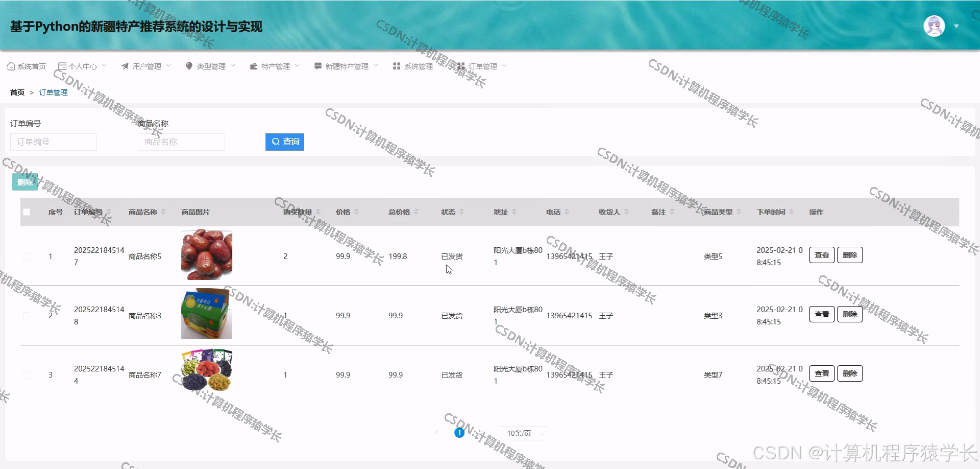Expand the 特产管理 menu chevron
This screenshot has height=469, width=980.
tap(297, 66)
